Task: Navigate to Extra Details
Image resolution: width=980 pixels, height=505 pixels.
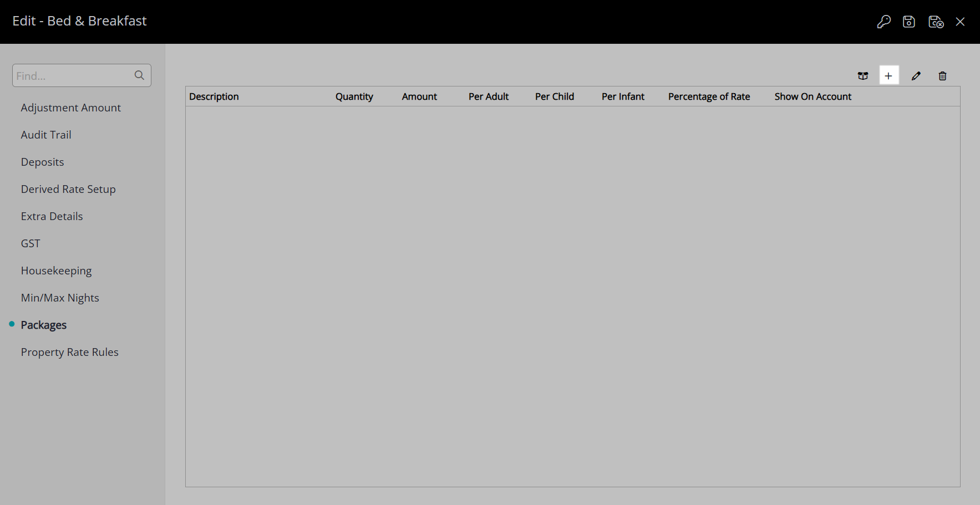Action: point(52,216)
